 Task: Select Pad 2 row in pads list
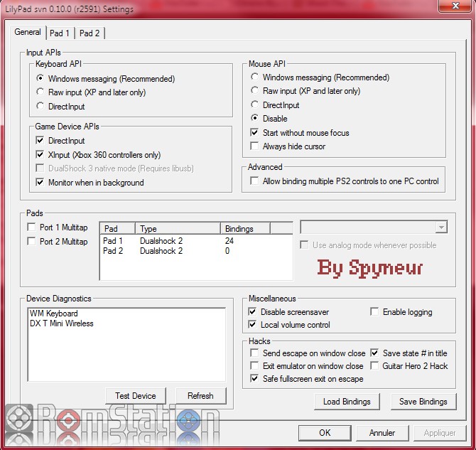click(196, 251)
